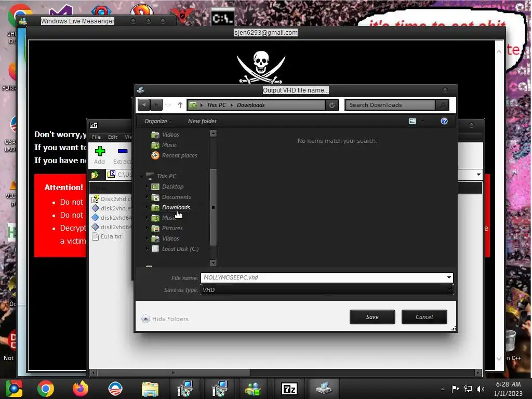
Task: Open the 7-Zip address path dropdown
Action: tap(478, 175)
